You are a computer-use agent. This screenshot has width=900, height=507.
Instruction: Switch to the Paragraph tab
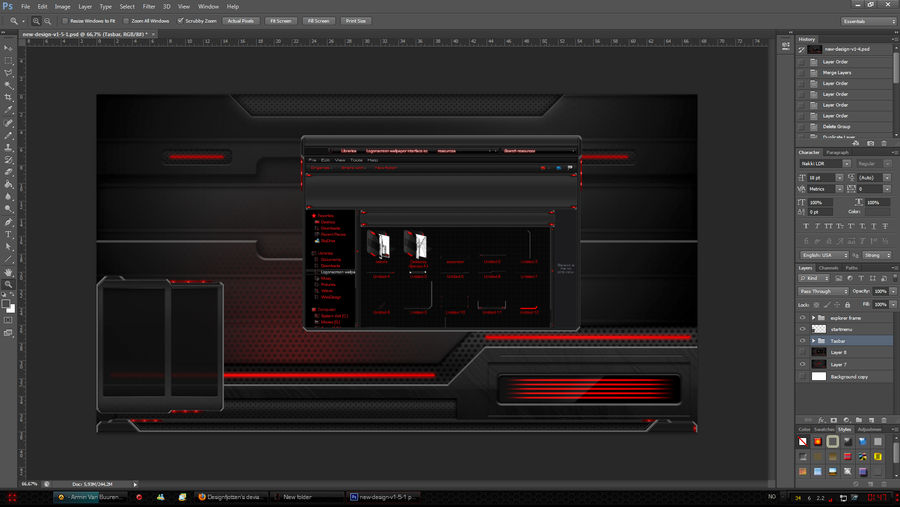point(837,152)
